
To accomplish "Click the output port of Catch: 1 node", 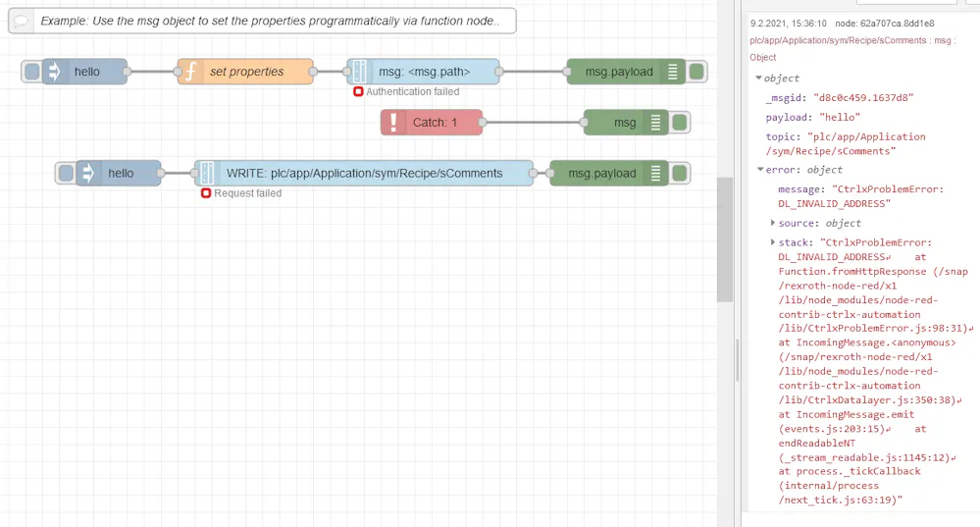I will coord(483,123).
